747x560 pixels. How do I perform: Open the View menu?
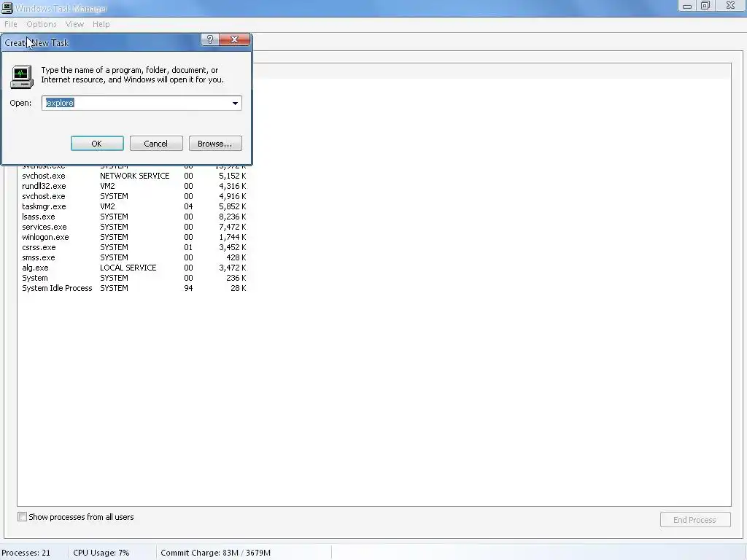click(74, 24)
